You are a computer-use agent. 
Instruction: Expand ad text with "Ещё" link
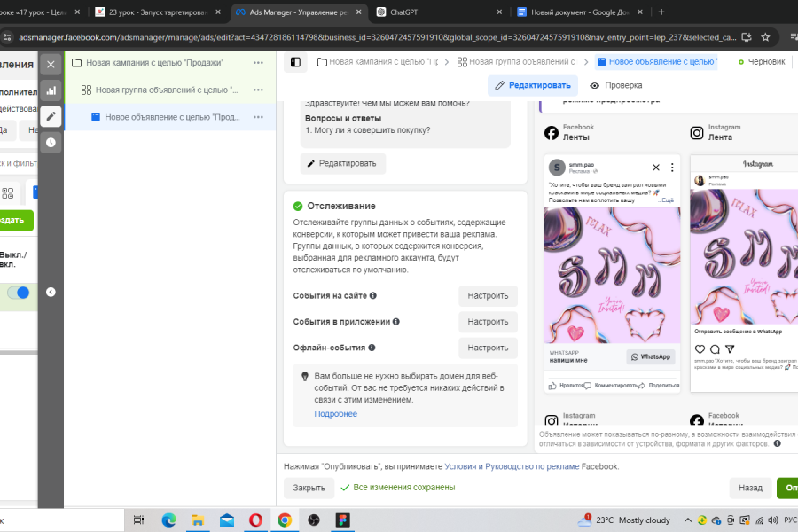coord(667,200)
